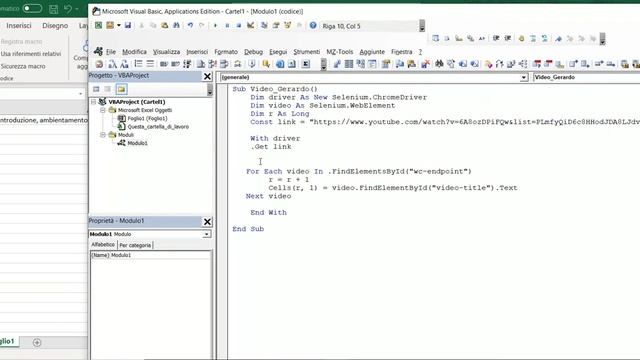Open the Project Explorer toolbar icon

coord(264,26)
